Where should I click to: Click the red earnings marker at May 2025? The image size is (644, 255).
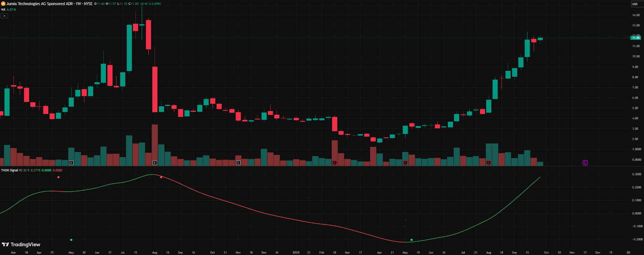pos(405,163)
